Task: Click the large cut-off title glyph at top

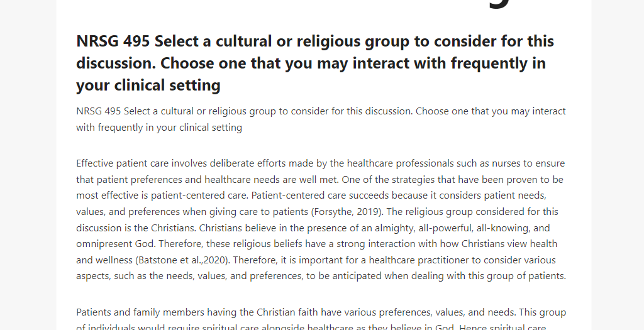Action: pos(500,4)
